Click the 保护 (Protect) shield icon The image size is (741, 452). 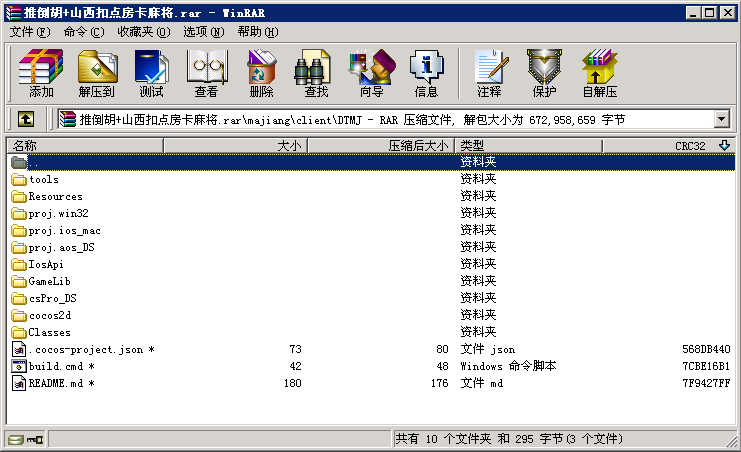coord(544,73)
